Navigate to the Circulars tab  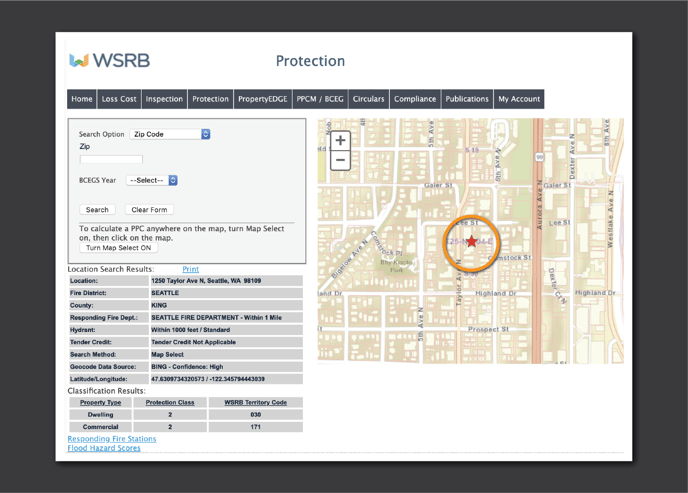click(x=368, y=99)
